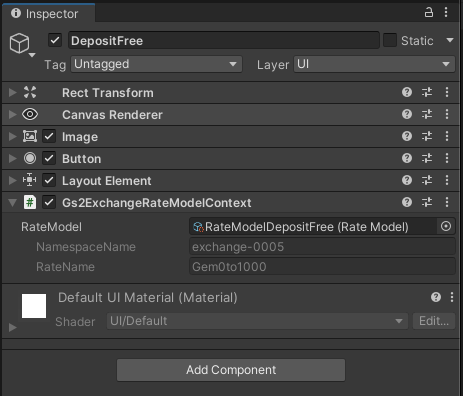Open Canvas Renderer help reference
Image resolution: width=463 pixels, height=396 pixels.
click(x=407, y=114)
